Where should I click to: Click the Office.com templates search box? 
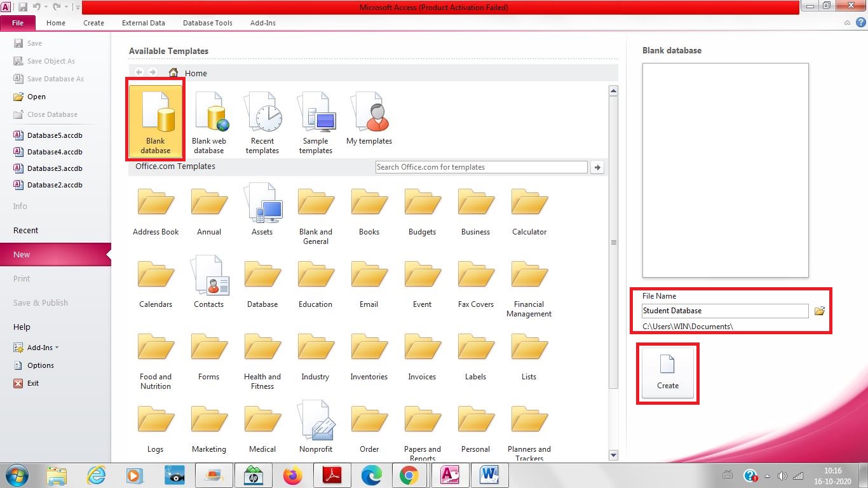point(481,166)
